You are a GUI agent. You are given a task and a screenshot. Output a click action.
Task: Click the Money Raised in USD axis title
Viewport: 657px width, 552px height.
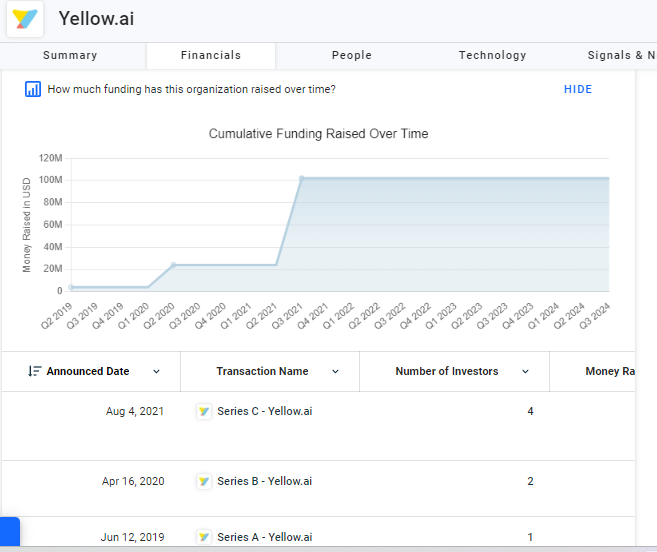click(26, 225)
